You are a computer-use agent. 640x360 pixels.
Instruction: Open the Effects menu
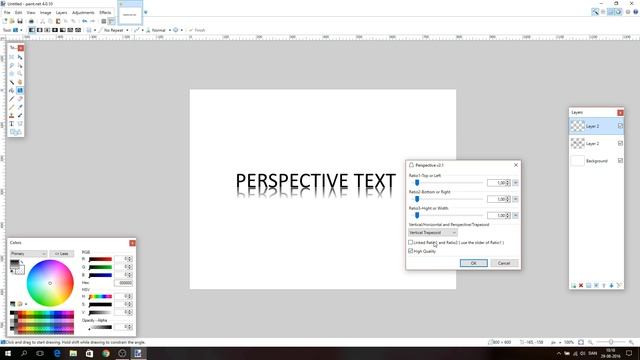point(105,13)
